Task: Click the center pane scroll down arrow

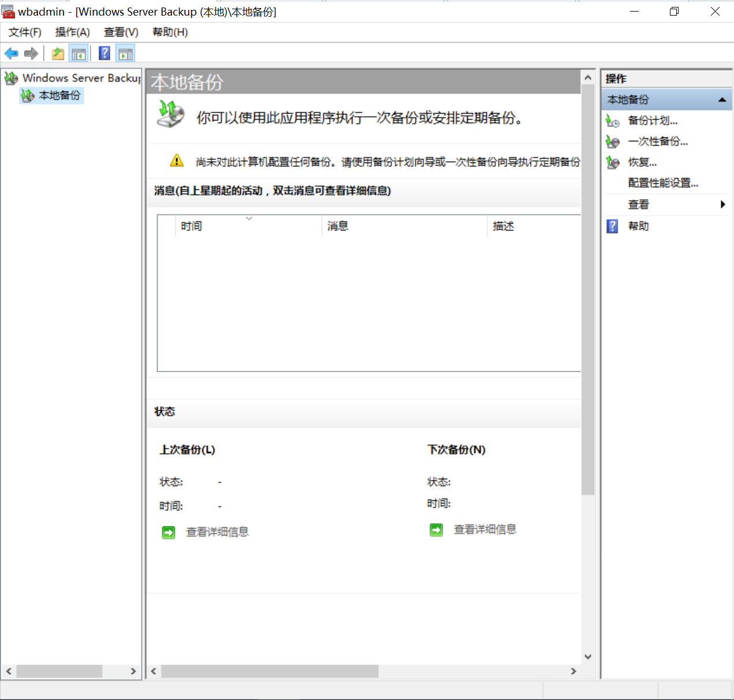Action: 588,657
